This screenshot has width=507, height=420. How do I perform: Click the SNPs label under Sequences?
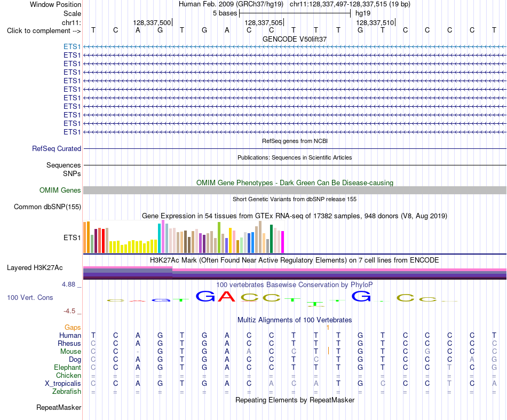click(72, 173)
